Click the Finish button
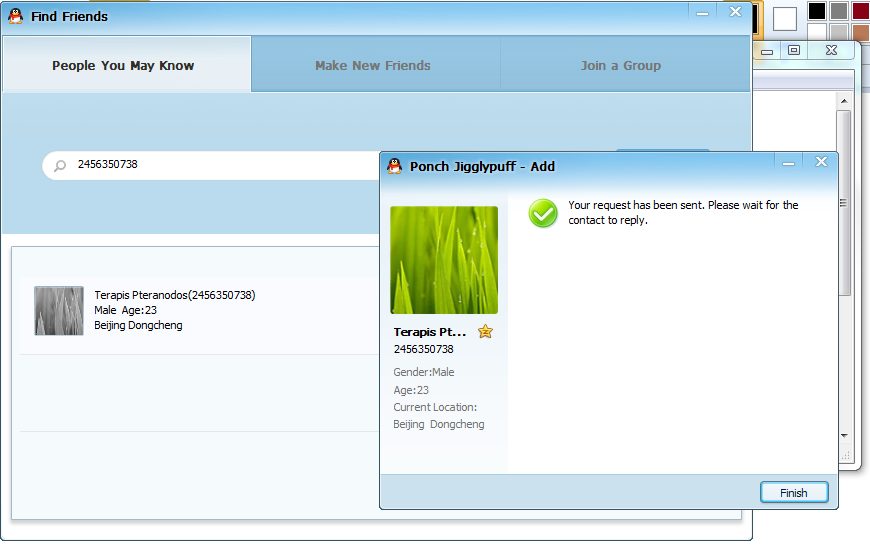 click(x=793, y=492)
